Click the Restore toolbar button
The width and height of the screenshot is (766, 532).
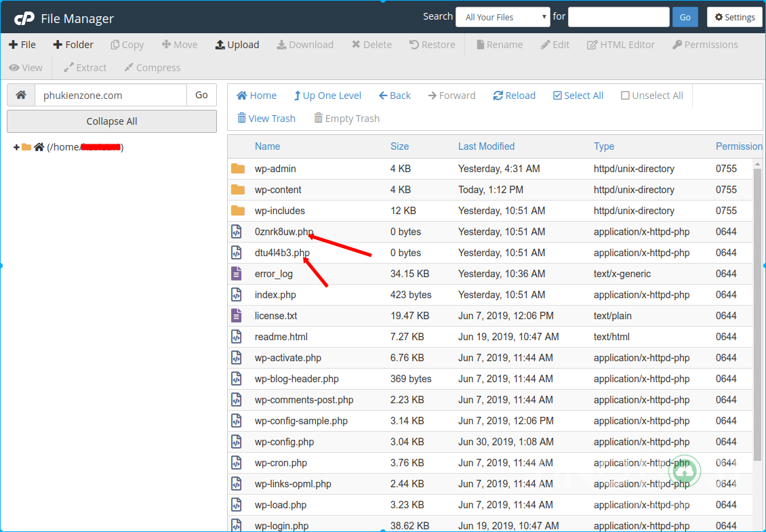coord(432,45)
